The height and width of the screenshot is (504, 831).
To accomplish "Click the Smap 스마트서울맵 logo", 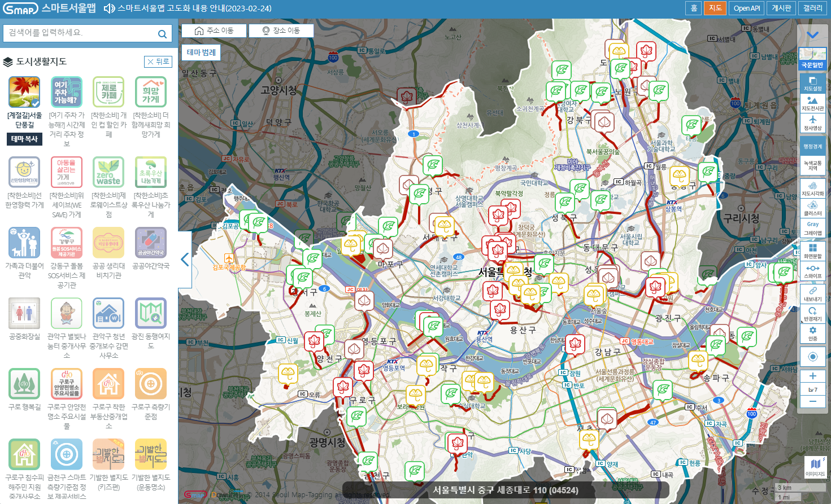I will click(x=49, y=8).
